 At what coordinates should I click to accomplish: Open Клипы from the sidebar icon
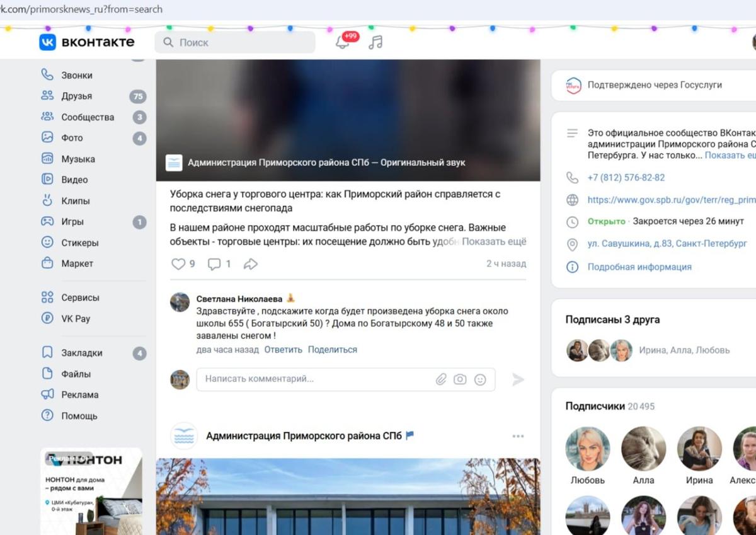[x=47, y=200]
